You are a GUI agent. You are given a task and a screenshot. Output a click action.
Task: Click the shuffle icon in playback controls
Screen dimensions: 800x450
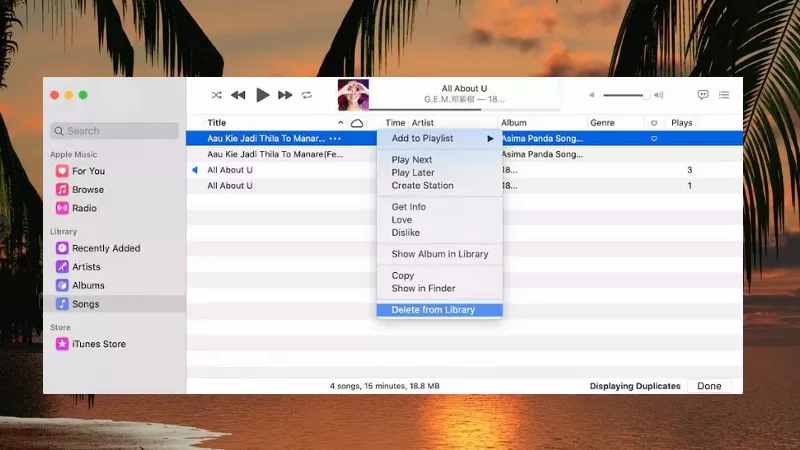(216, 95)
